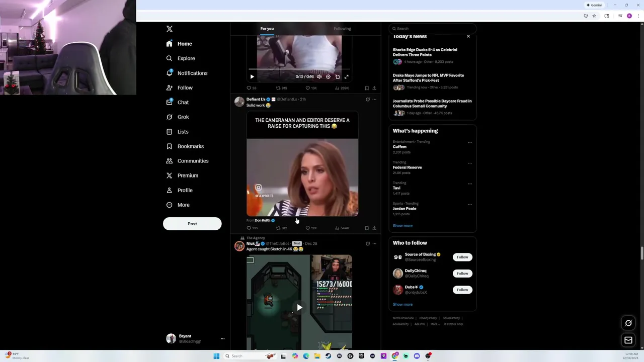Bookmark this page with star icon
The height and width of the screenshot is (362, 644).
pos(594,16)
